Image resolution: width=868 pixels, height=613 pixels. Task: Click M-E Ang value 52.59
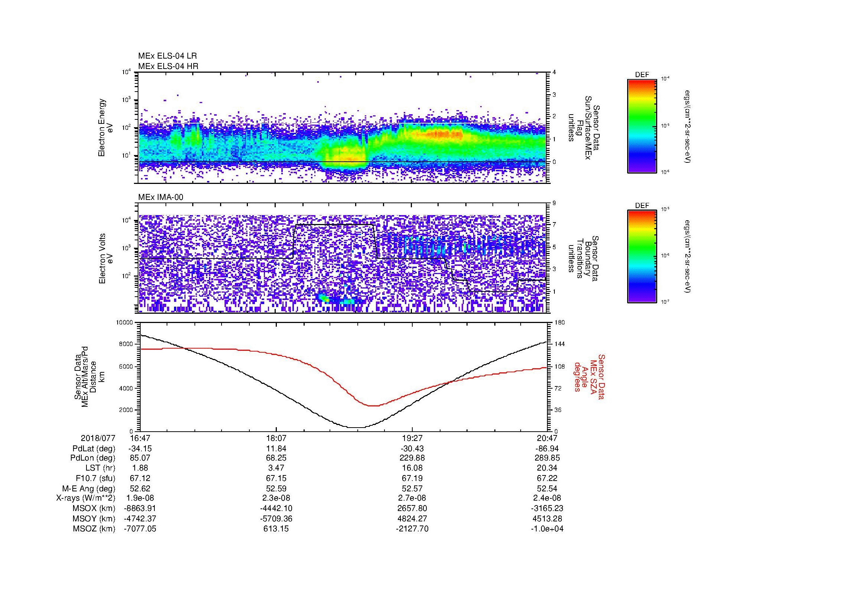pos(276,488)
